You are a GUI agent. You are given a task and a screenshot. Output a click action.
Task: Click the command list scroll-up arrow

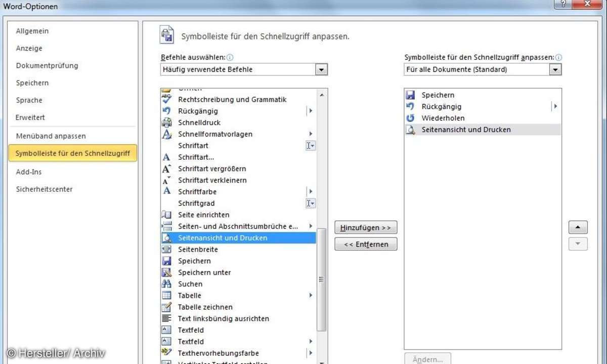pos(321,95)
